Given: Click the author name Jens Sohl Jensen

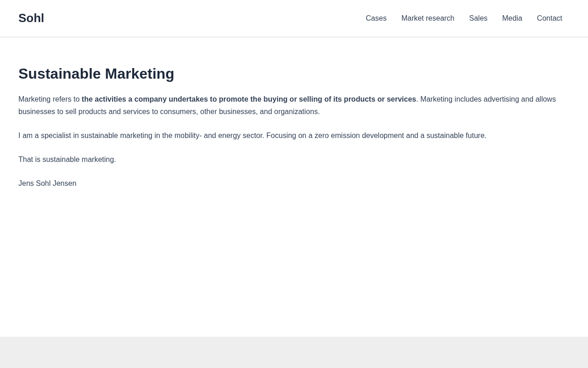Looking at the screenshot, I should [47, 184].
